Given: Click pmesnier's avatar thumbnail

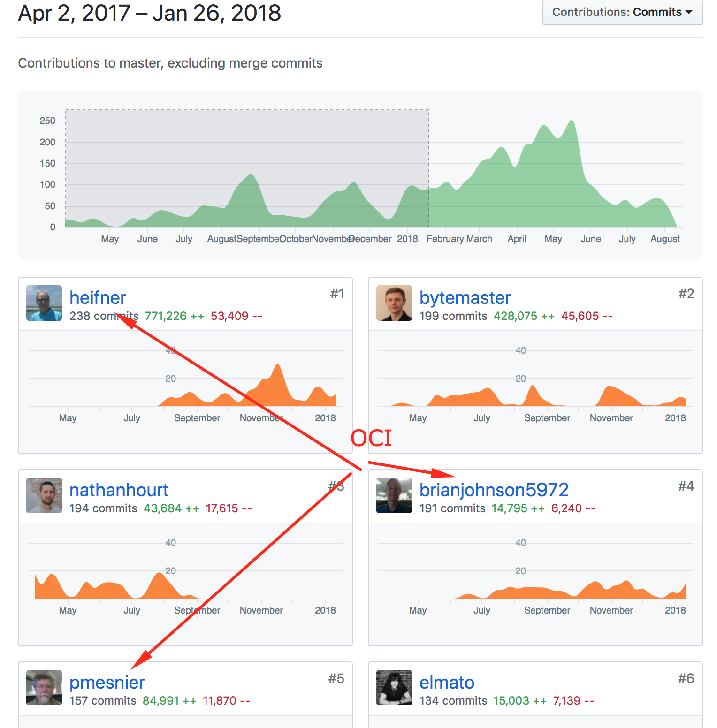Looking at the screenshot, I should [x=44, y=688].
